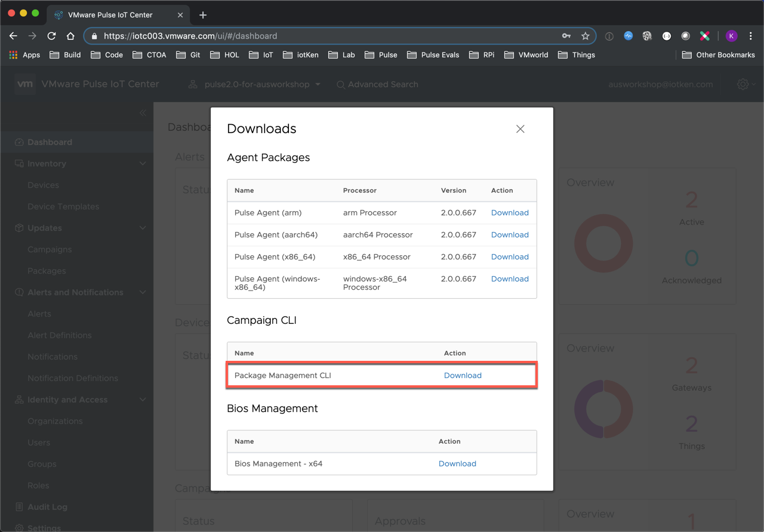Download Pulse Agent (x86_64) package
The height and width of the screenshot is (532, 764).
(x=510, y=257)
